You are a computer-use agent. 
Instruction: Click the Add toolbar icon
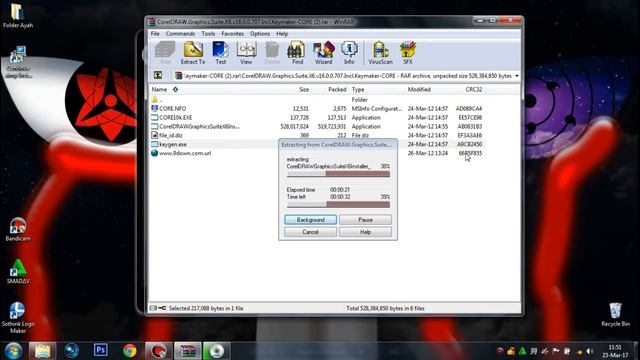[x=165, y=53]
